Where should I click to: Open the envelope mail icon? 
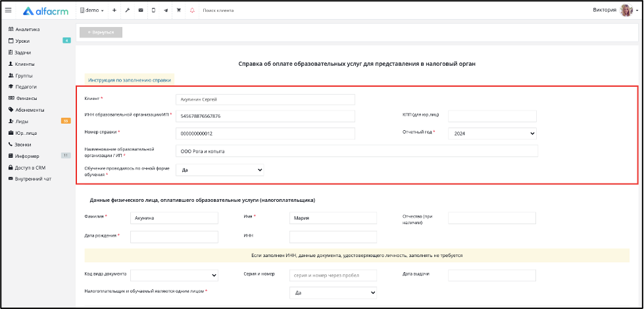click(141, 11)
